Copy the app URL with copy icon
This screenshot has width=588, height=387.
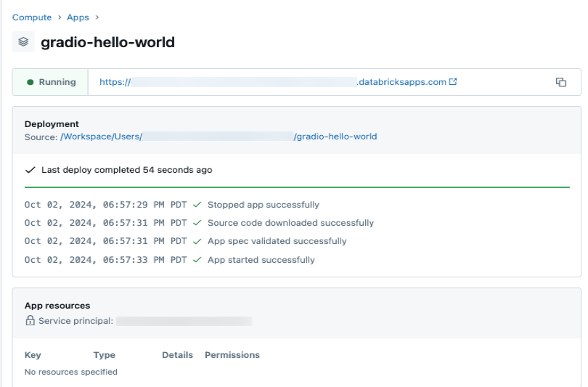pyautogui.click(x=560, y=82)
